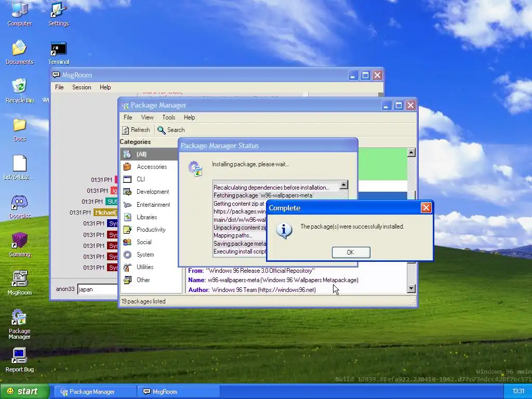Click the scroll up arrow in the status log
The image size is (532, 399).
[344, 184]
